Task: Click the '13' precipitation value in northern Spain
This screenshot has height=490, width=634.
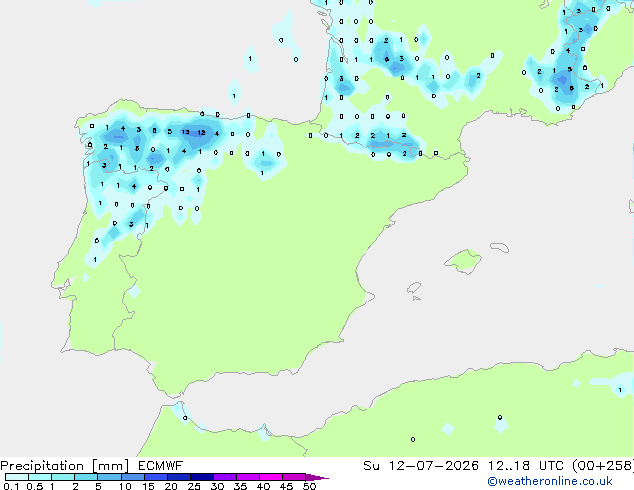Action: pyautogui.click(x=185, y=132)
